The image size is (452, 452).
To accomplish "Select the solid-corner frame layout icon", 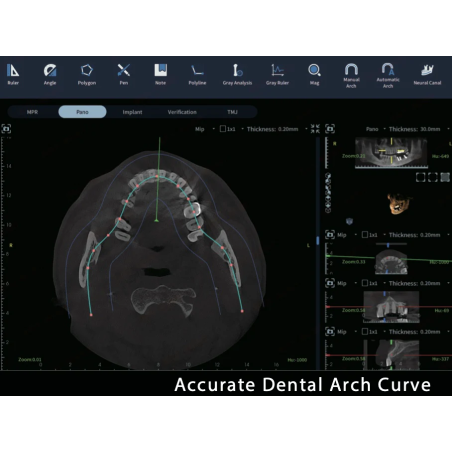I will pos(421,177).
